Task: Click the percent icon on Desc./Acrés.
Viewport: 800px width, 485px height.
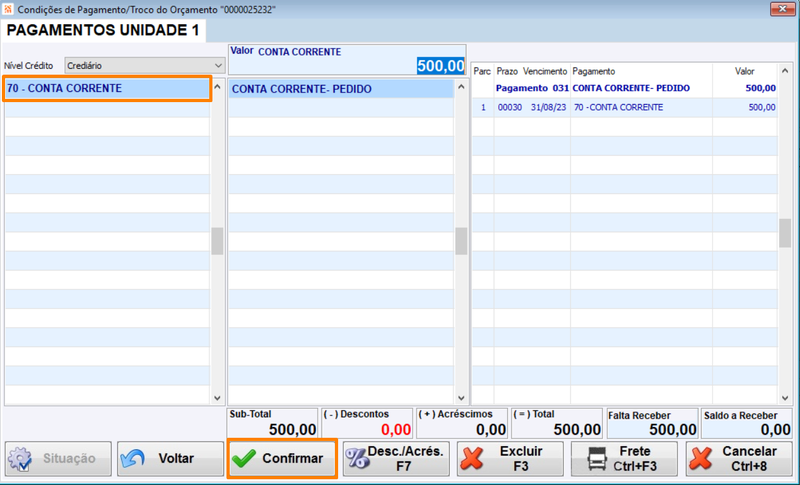Action: [x=357, y=458]
